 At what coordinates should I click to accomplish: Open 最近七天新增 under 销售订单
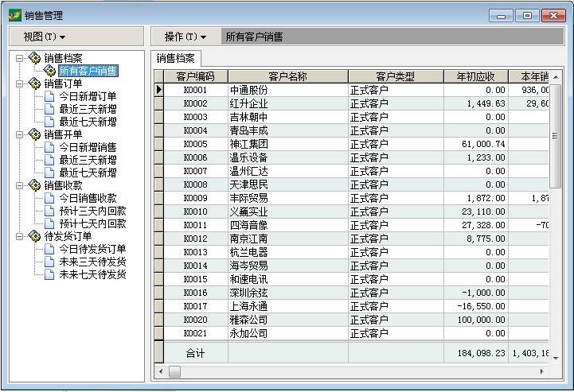pyautogui.click(x=88, y=122)
